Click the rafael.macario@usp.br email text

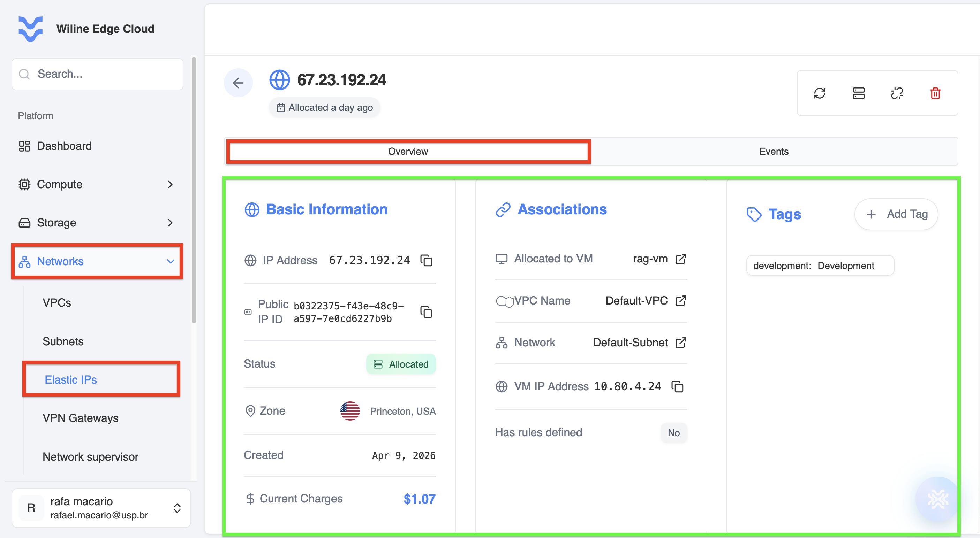click(x=99, y=515)
